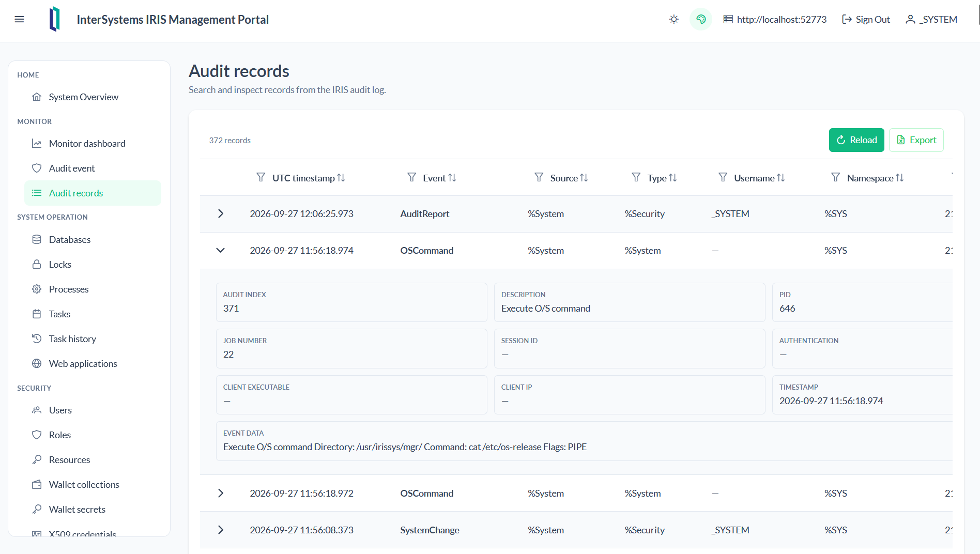The image size is (980, 554).
Task: Click the Wallet collections wallet icon
Action: tap(37, 485)
